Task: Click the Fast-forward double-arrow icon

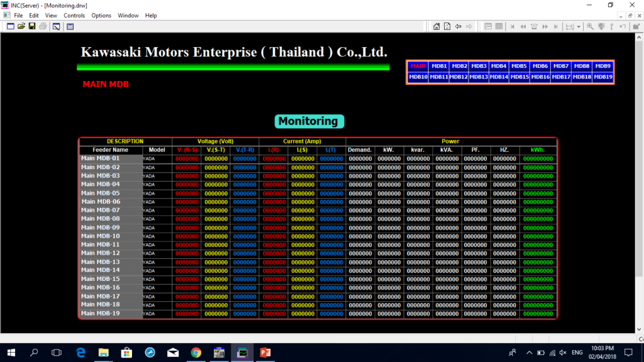Action: pos(545,26)
